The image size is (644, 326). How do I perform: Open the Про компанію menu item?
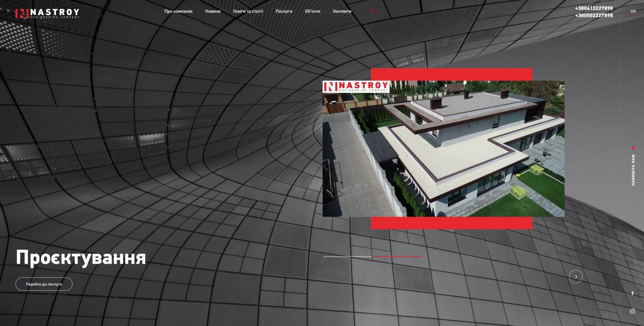[x=178, y=11]
